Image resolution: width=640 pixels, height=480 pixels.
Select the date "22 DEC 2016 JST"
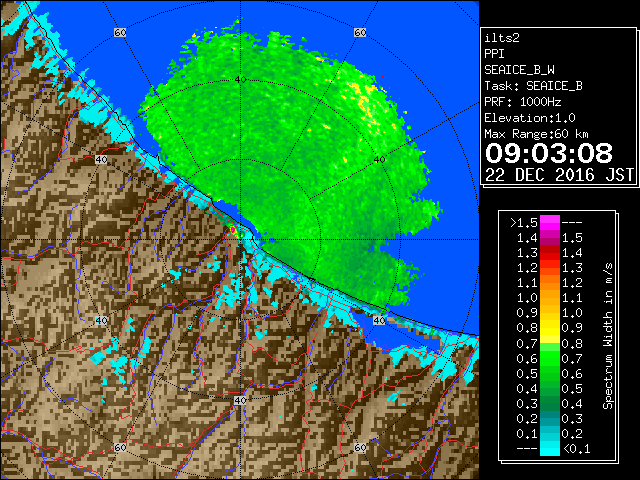pyautogui.click(x=559, y=175)
